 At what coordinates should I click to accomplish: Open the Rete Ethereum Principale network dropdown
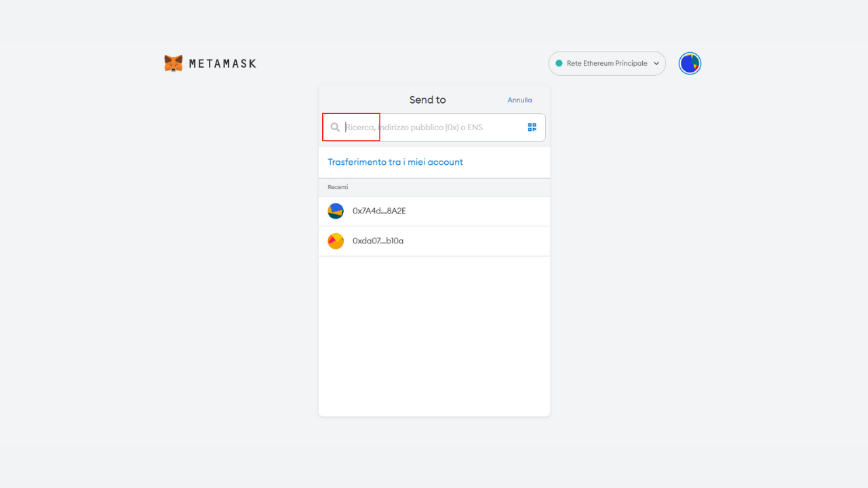[x=607, y=63]
